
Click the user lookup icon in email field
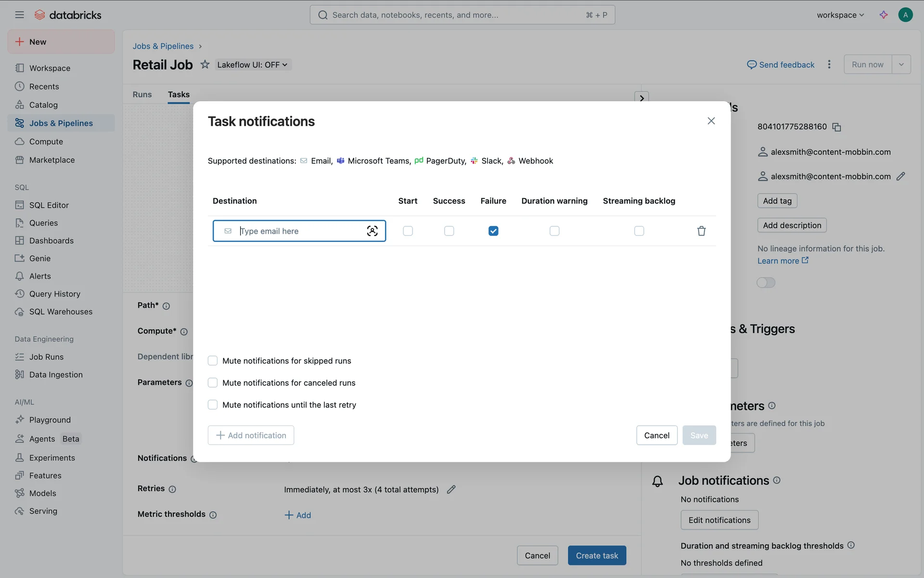[x=372, y=231]
